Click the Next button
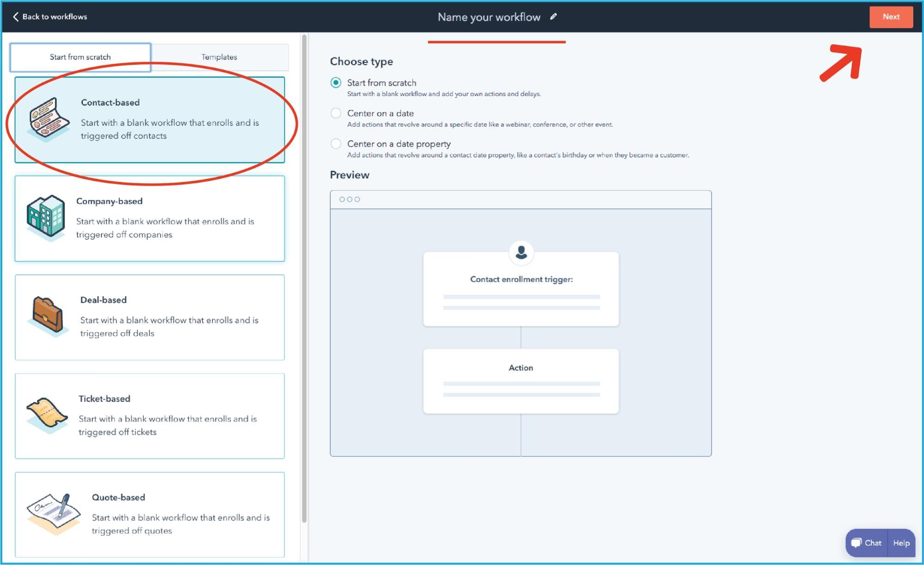This screenshot has width=924, height=565. (891, 17)
